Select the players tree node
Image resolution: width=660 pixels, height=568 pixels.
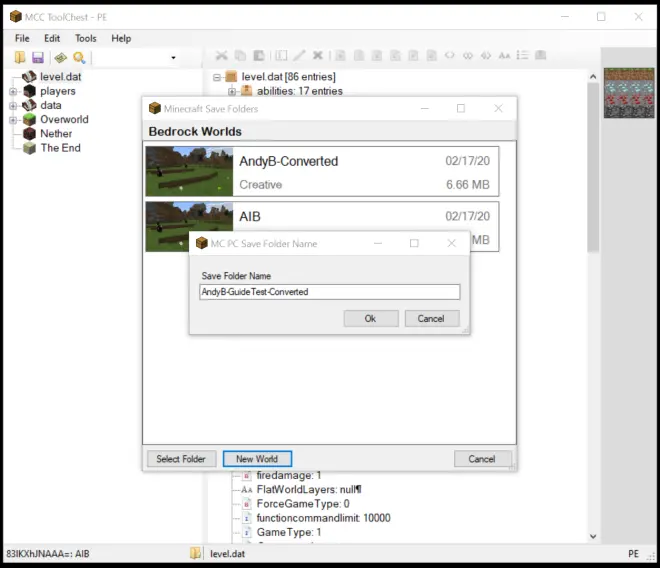coord(58,91)
